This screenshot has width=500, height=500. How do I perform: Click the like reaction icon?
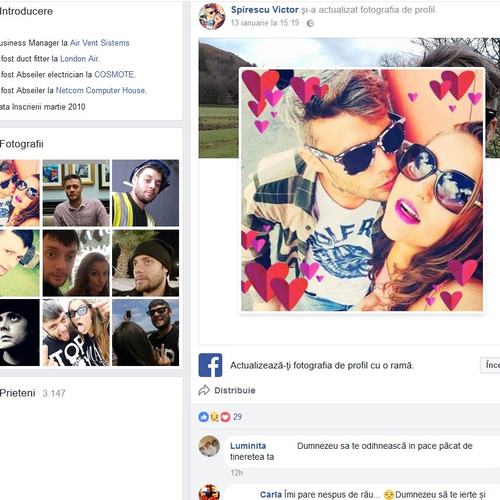tap(203, 417)
